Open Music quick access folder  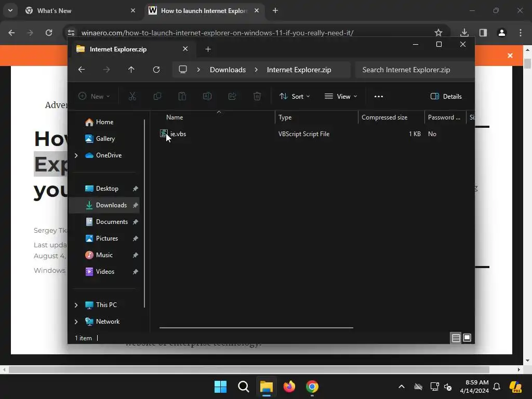coord(104,255)
